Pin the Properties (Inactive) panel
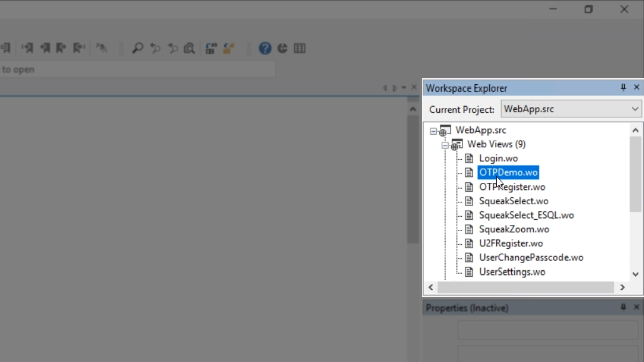 pyautogui.click(x=623, y=307)
